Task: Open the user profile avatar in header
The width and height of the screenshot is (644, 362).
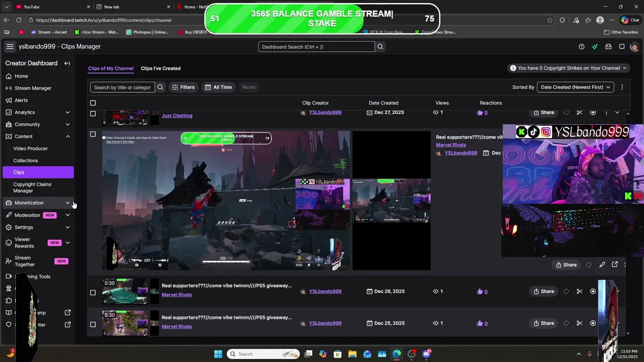Action: point(634,47)
